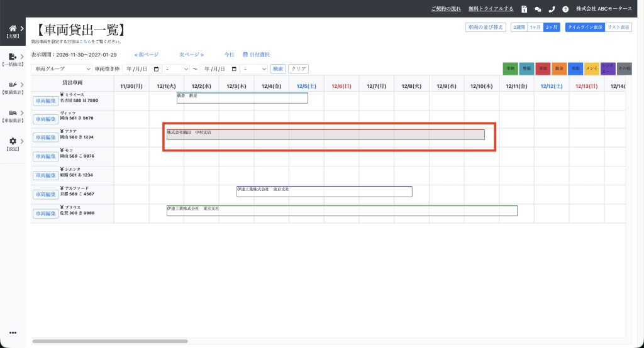Open the 車販集計 car icon in sidebar
The image size is (644, 348).
(x=13, y=113)
